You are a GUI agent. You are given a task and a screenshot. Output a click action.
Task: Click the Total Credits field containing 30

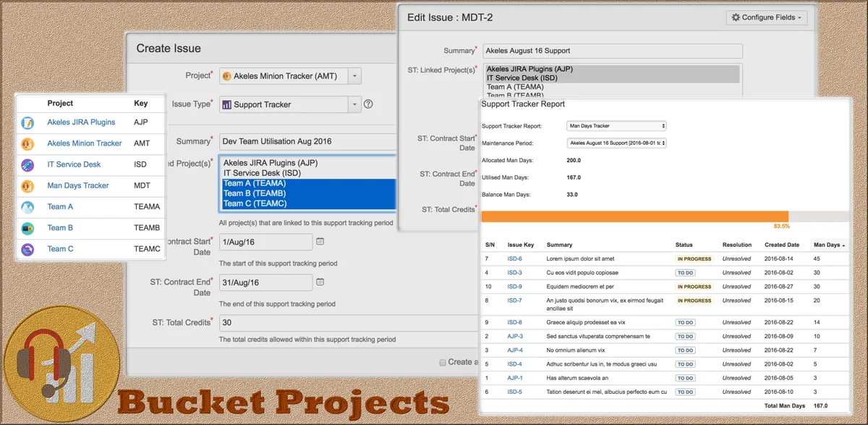[347, 323]
